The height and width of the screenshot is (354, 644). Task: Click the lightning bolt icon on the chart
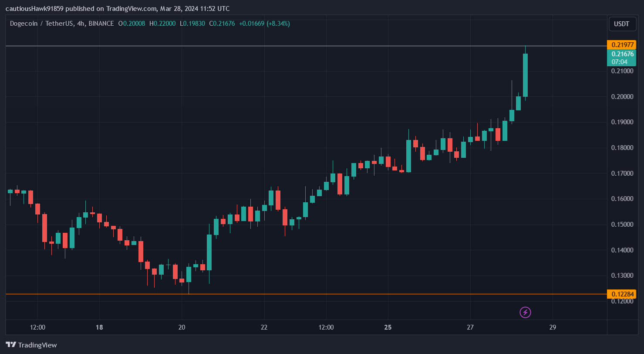tap(526, 313)
